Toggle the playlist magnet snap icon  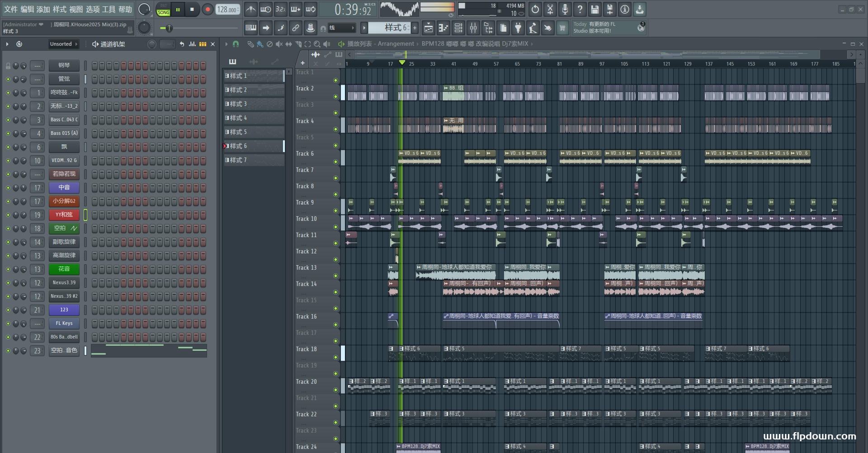[236, 44]
